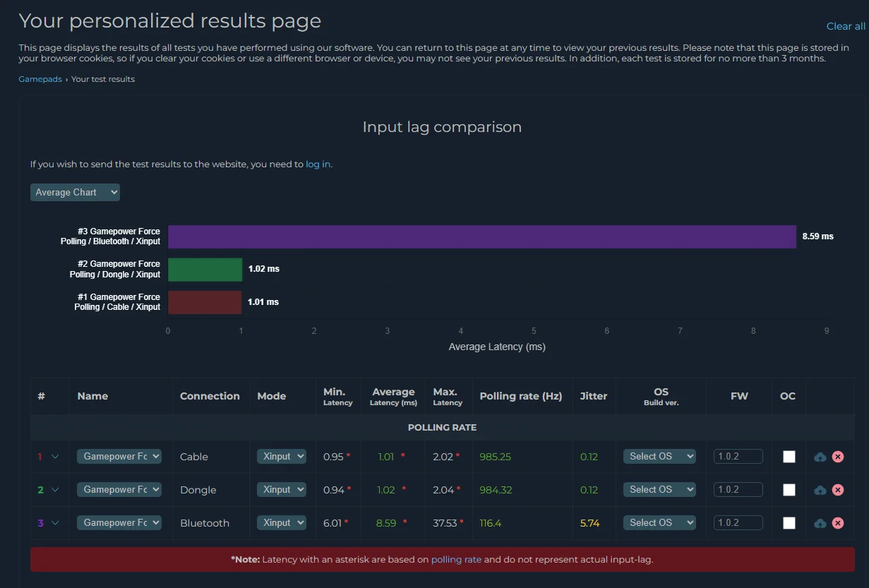Open the polling rate link in note
The height and width of the screenshot is (588, 869).
(456, 560)
